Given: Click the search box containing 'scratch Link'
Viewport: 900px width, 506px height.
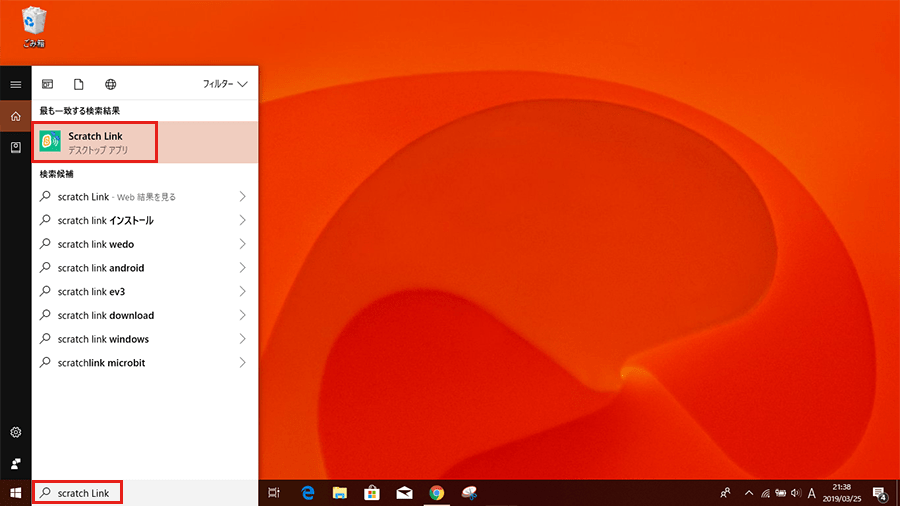Looking at the screenshot, I should (x=145, y=493).
